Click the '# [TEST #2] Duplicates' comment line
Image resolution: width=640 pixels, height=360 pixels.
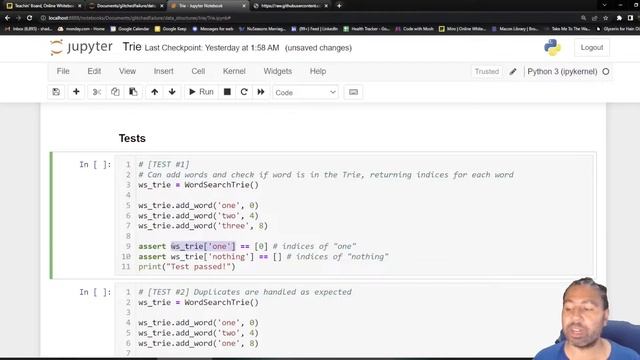(x=244, y=292)
